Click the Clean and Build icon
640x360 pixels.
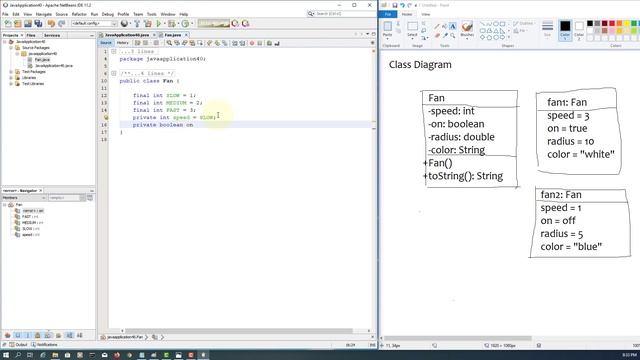click(x=148, y=24)
